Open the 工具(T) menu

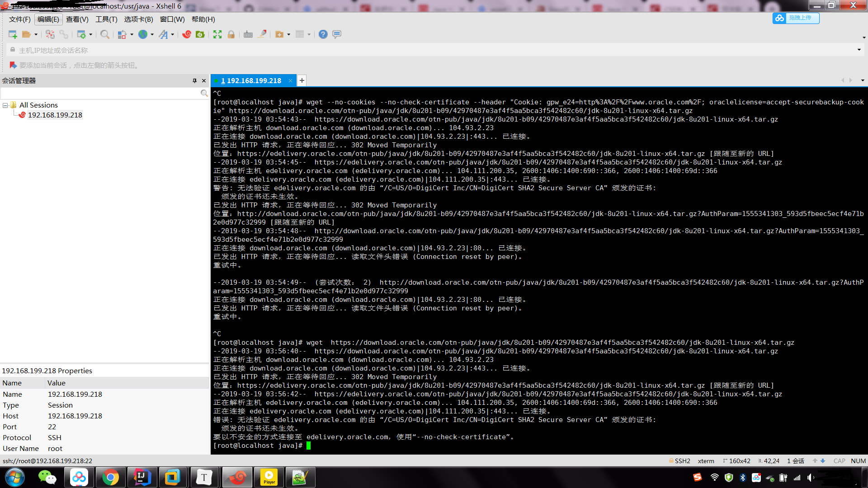point(106,19)
